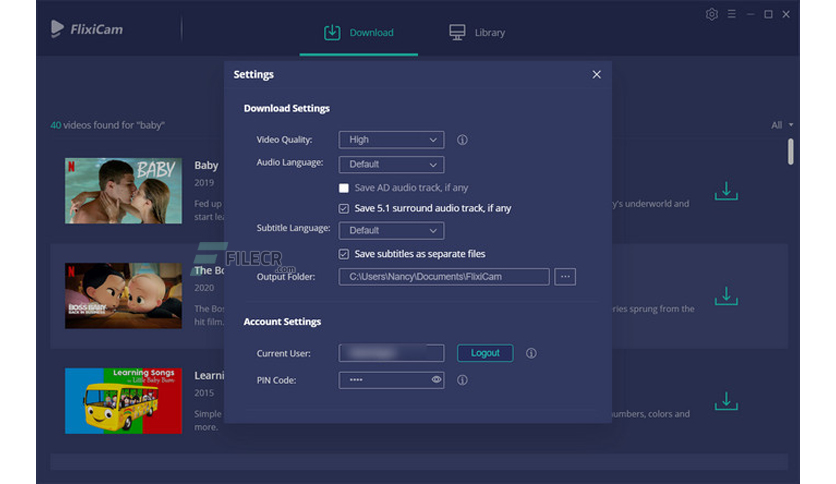Image resolution: width=836 pixels, height=484 pixels.
Task: Switch to the Library tab
Action: 477,33
